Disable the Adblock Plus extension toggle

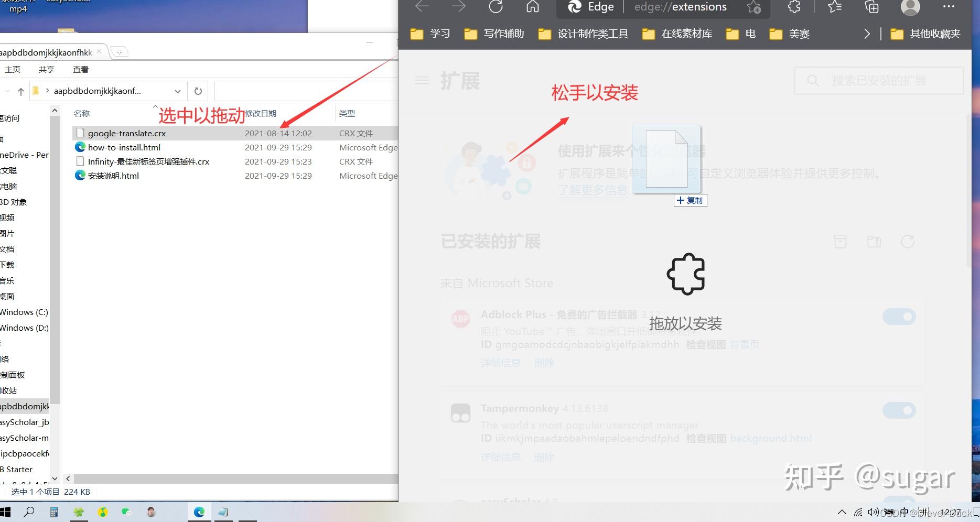pyautogui.click(x=899, y=317)
